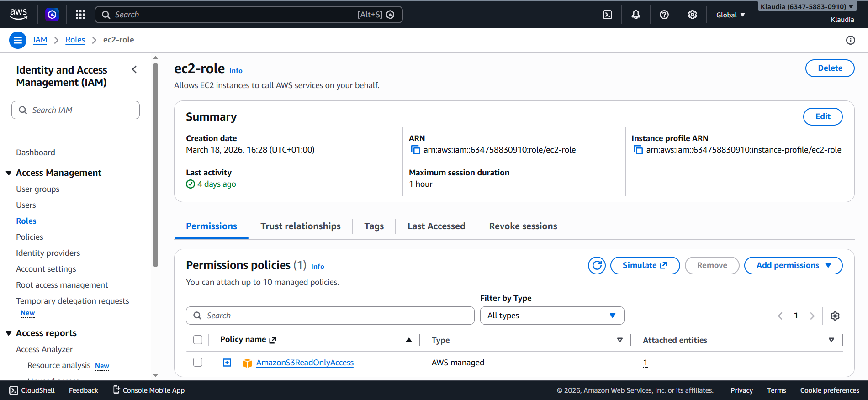Switch to the Trust relationships tab
868x400 pixels.
pos(301,226)
